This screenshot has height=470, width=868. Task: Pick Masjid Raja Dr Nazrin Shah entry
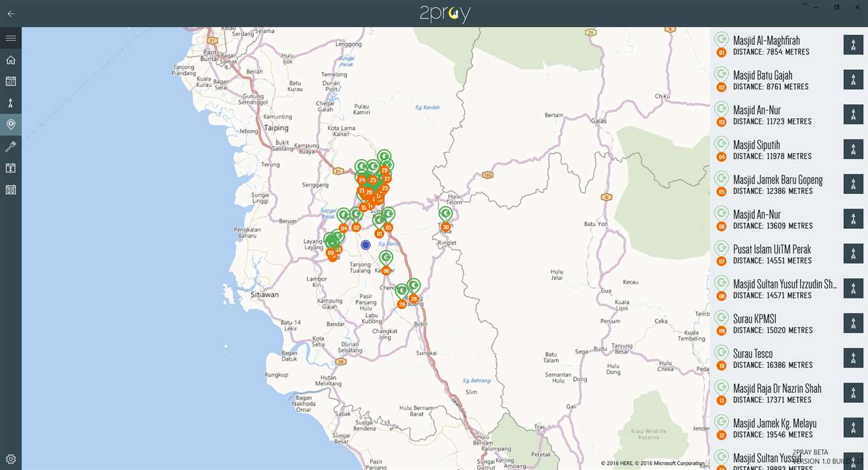pyautogui.click(x=788, y=393)
